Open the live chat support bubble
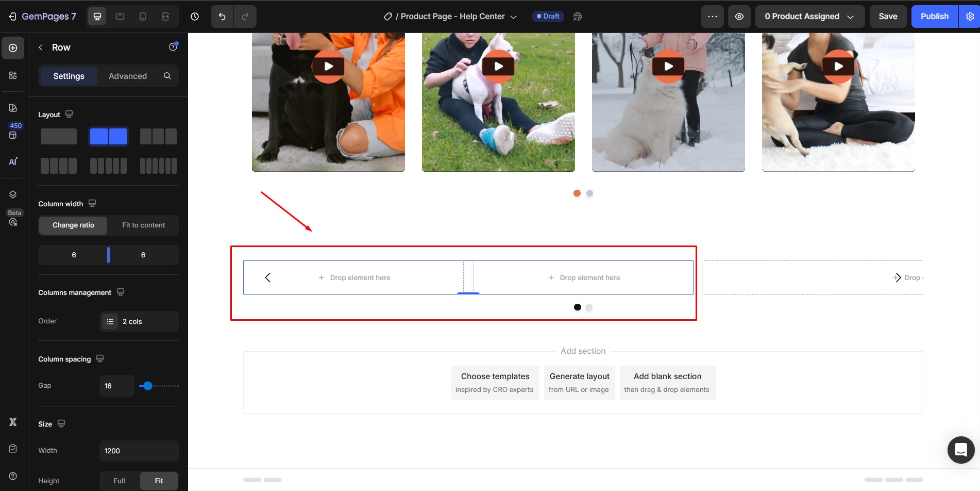Screen dimensions: 980x491 pos(960,450)
